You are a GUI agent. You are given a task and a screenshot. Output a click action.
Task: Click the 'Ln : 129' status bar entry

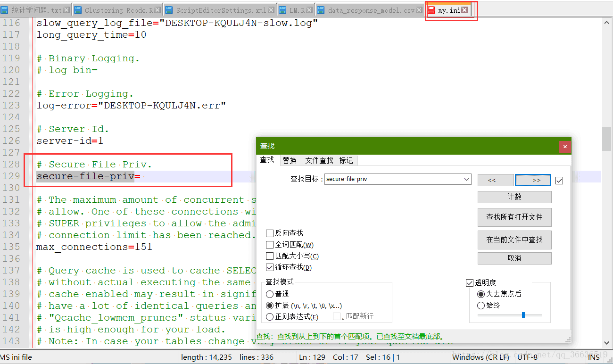pyautogui.click(x=312, y=357)
